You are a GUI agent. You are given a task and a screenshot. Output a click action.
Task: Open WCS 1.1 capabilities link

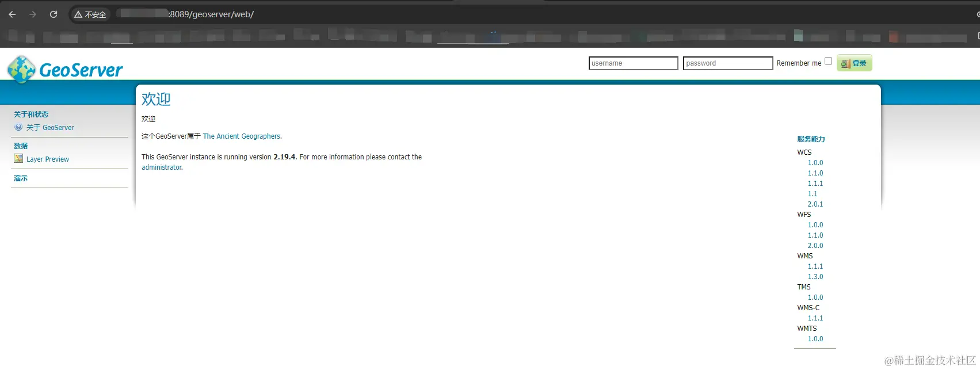pos(813,194)
